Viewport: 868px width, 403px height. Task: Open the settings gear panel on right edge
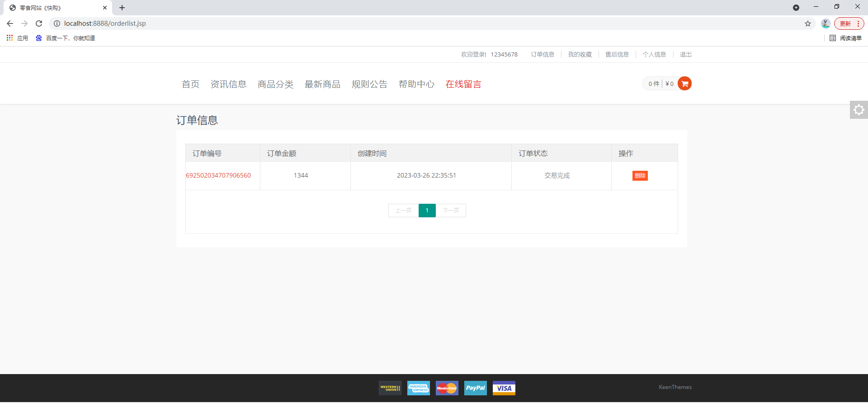pyautogui.click(x=859, y=110)
